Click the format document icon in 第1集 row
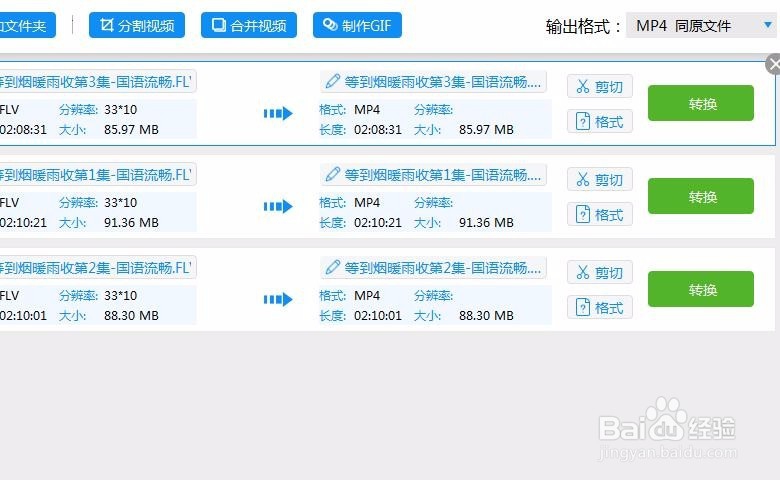Viewport: 780px width, 480px height. [583, 214]
